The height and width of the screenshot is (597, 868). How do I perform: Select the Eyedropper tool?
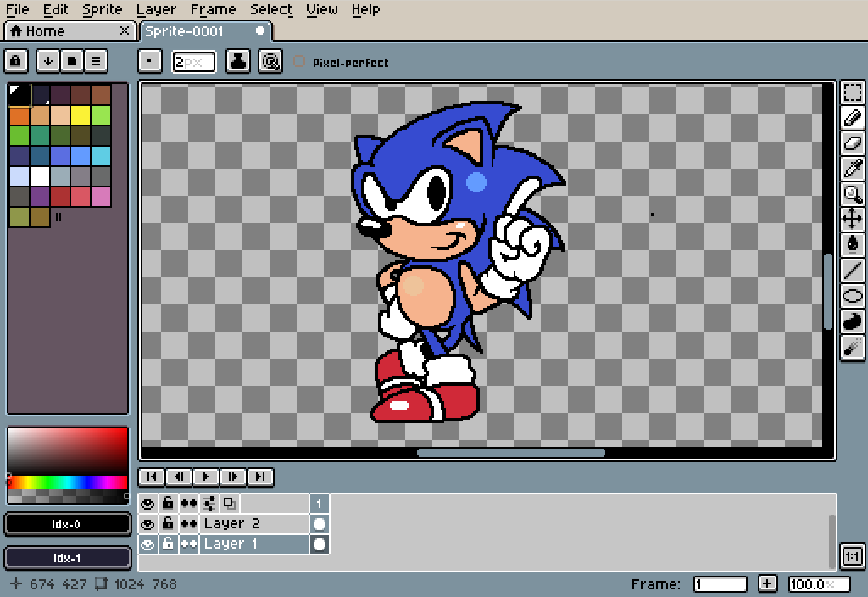(853, 169)
